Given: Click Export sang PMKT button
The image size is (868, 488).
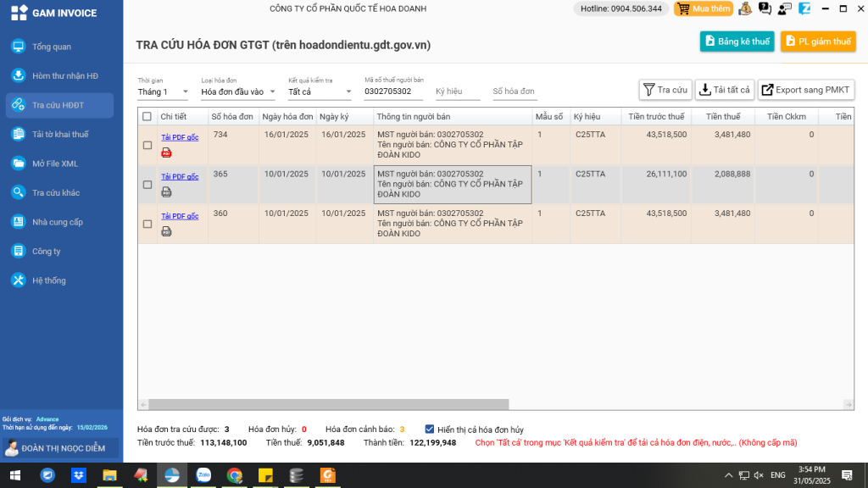Looking at the screenshot, I should (x=806, y=90).
